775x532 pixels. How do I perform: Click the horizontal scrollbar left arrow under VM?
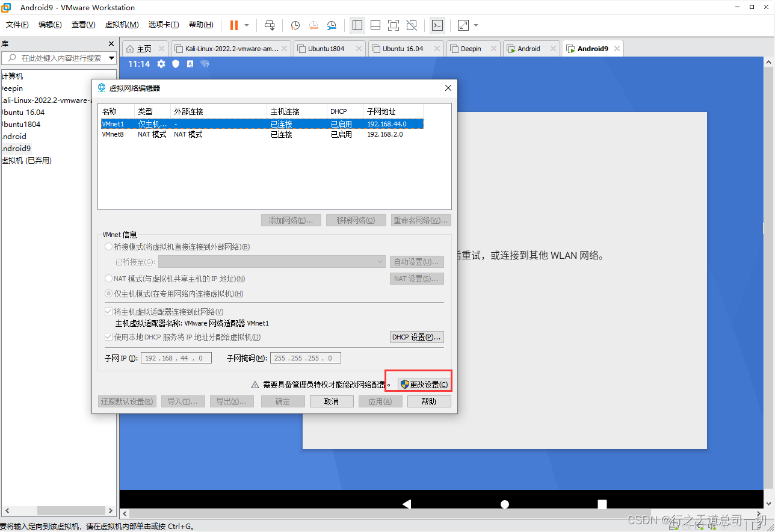[125, 514]
